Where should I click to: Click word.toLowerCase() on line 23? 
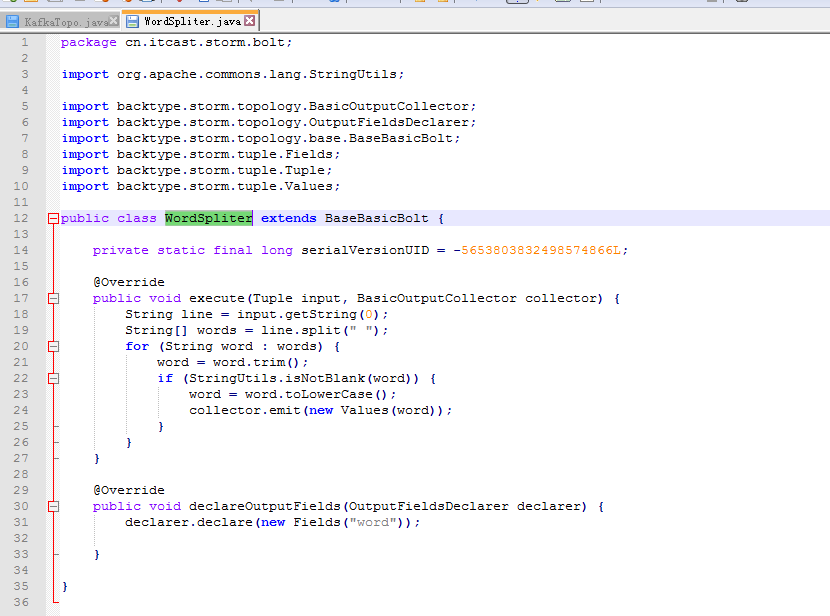pos(317,394)
